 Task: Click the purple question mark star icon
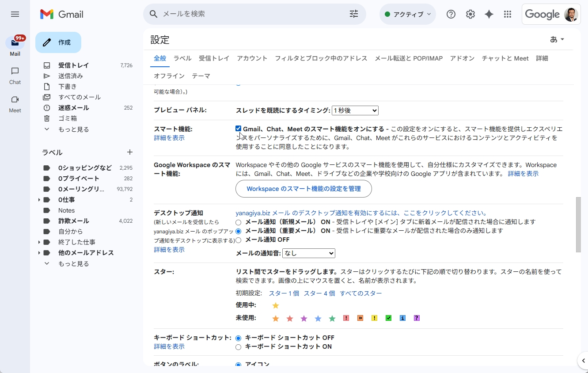(x=416, y=318)
